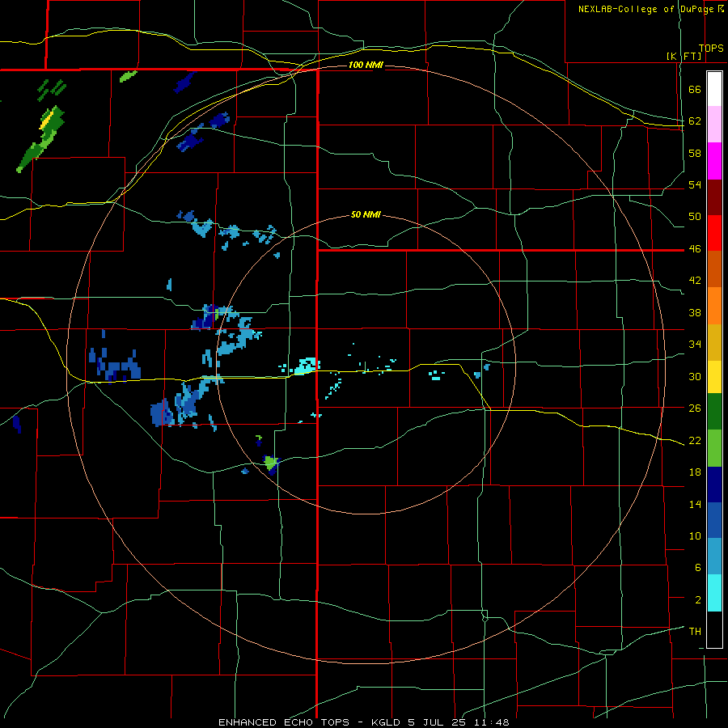Click the medium blue band between 14 and 10
The width and height of the screenshot is (728, 728).
[x=714, y=520]
